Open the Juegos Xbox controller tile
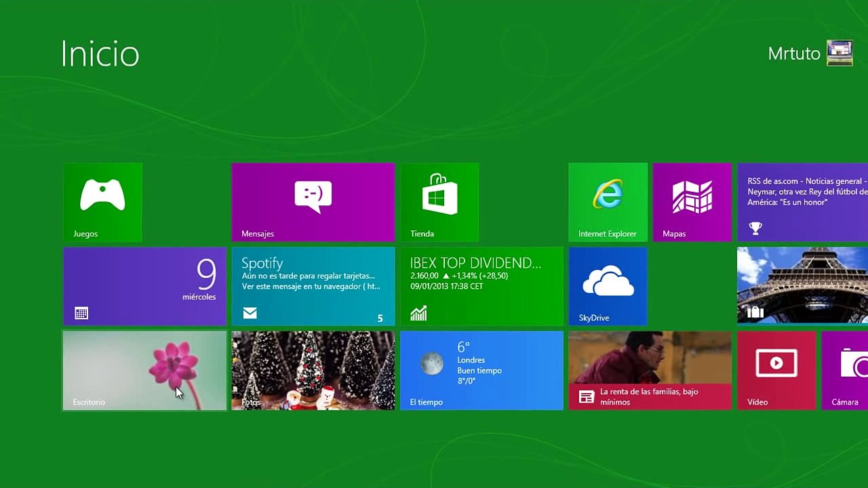This screenshot has width=868, height=488. coord(102,202)
